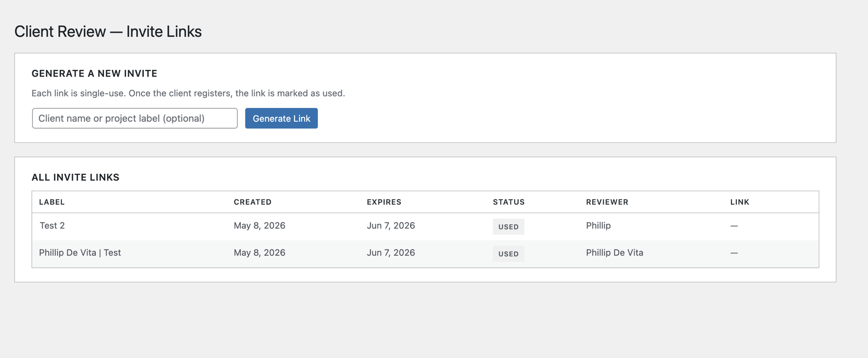Click the USED badge in Test 2 row

[x=508, y=227]
